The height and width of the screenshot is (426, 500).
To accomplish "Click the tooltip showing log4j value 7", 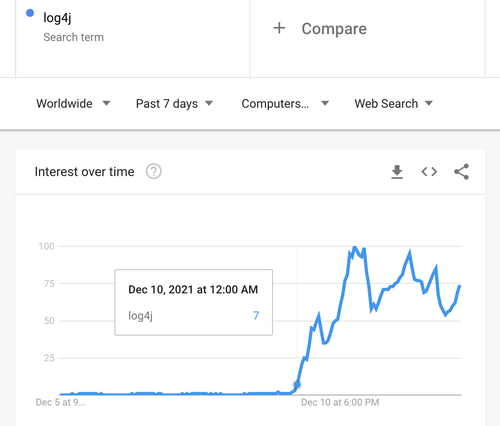I will click(194, 302).
